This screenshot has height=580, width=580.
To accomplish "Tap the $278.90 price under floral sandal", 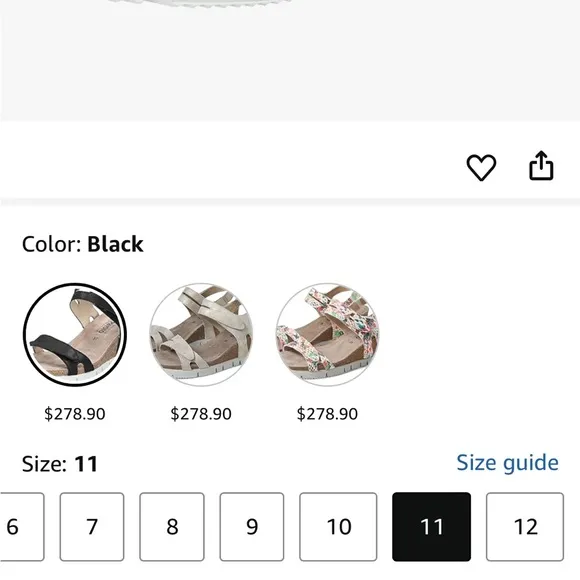I will (x=327, y=414).
